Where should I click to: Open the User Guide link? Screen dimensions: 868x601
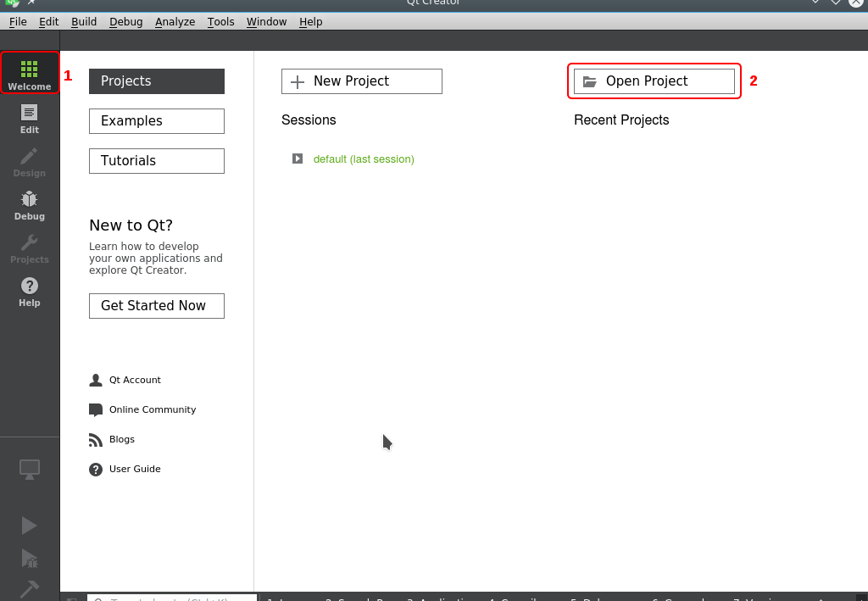135,469
